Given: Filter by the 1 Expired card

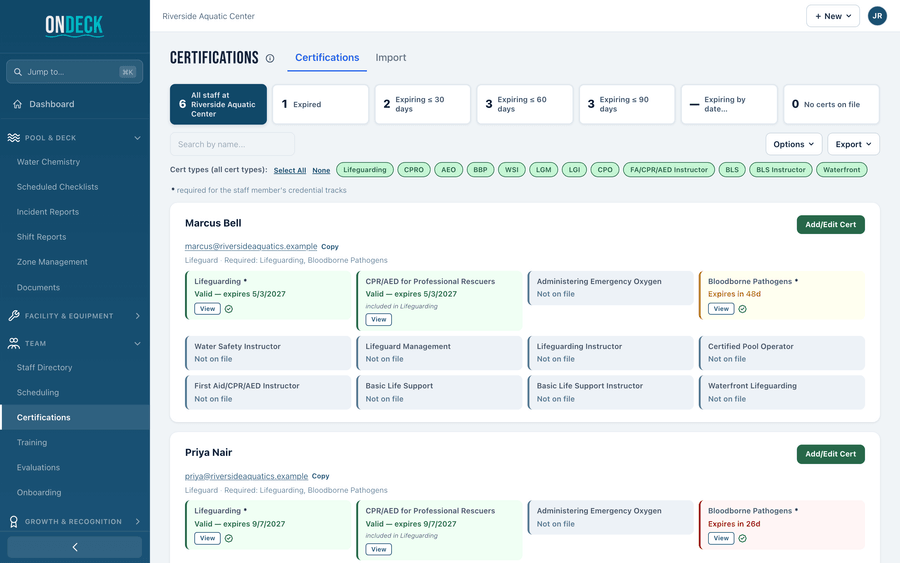Looking at the screenshot, I should tap(320, 104).
